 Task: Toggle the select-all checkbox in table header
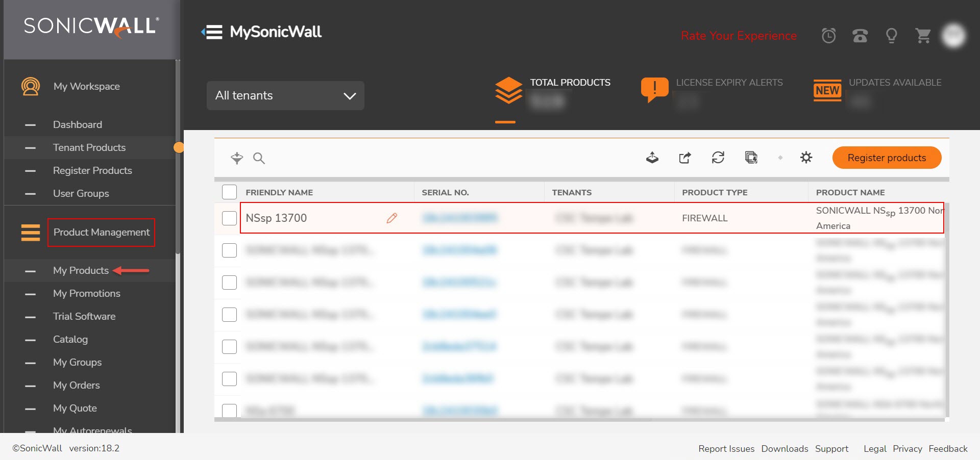[x=229, y=192]
